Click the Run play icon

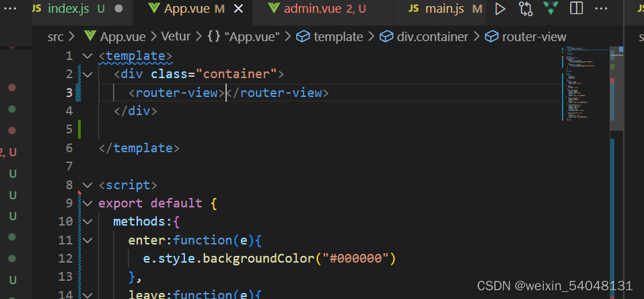(500, 9)
